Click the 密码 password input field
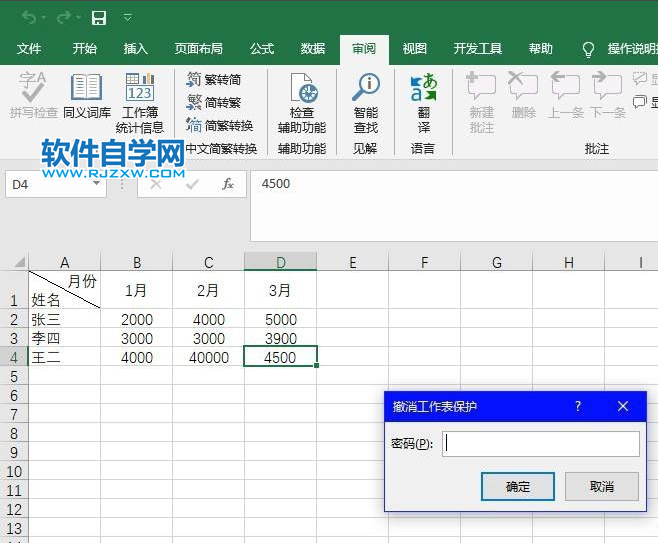Image resolution: width=658 pixels, height=543 pixels. pos(540,444)
